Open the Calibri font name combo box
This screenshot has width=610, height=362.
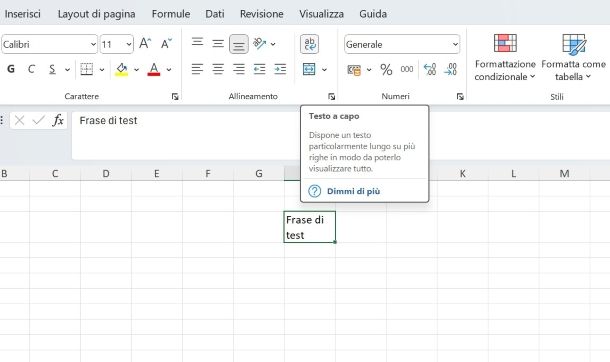click(49, 44)
